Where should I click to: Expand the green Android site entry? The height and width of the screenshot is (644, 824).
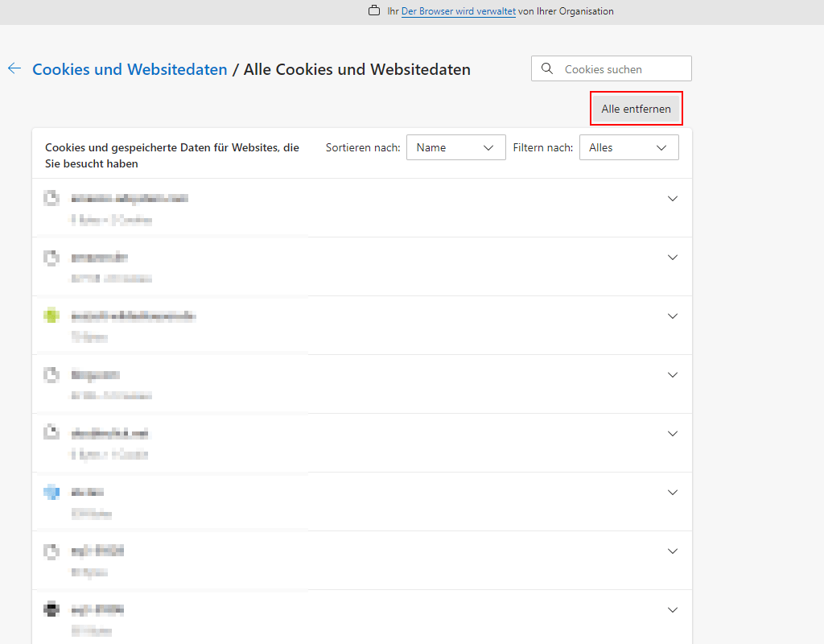(x=673, y=316)
